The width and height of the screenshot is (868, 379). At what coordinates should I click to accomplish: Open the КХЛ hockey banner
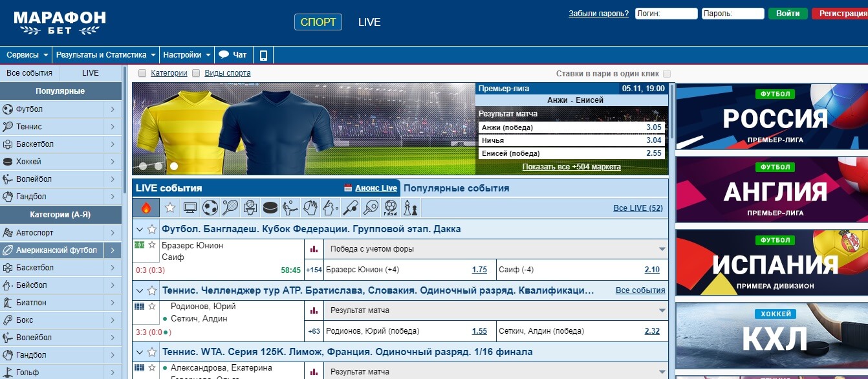772,336
